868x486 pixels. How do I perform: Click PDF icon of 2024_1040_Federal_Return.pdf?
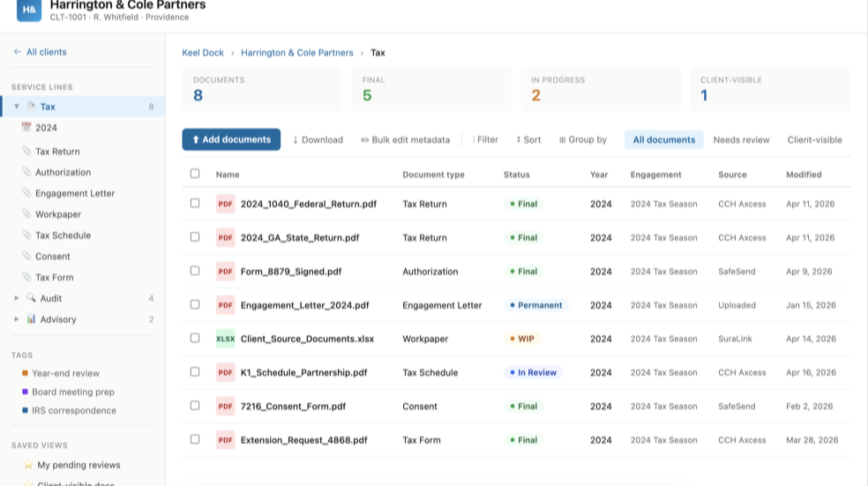(225, 204)
